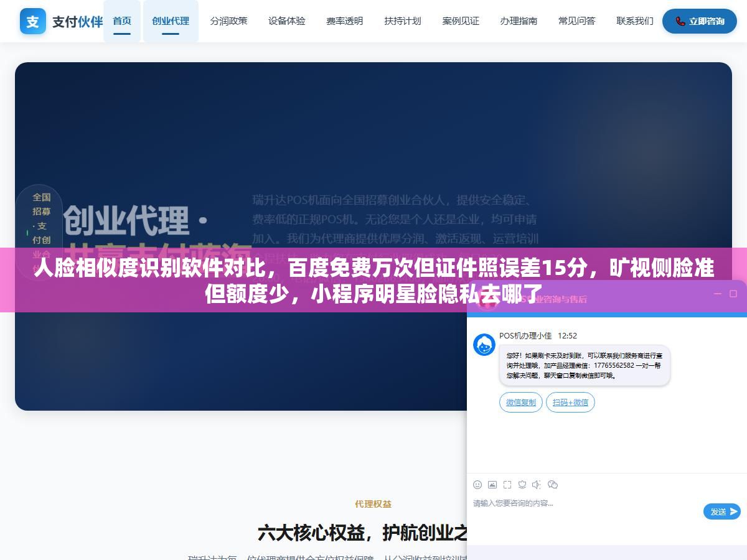Visit 案例见证 page
The height and width of the screenshot is (560, 747).
pos(461,21)
